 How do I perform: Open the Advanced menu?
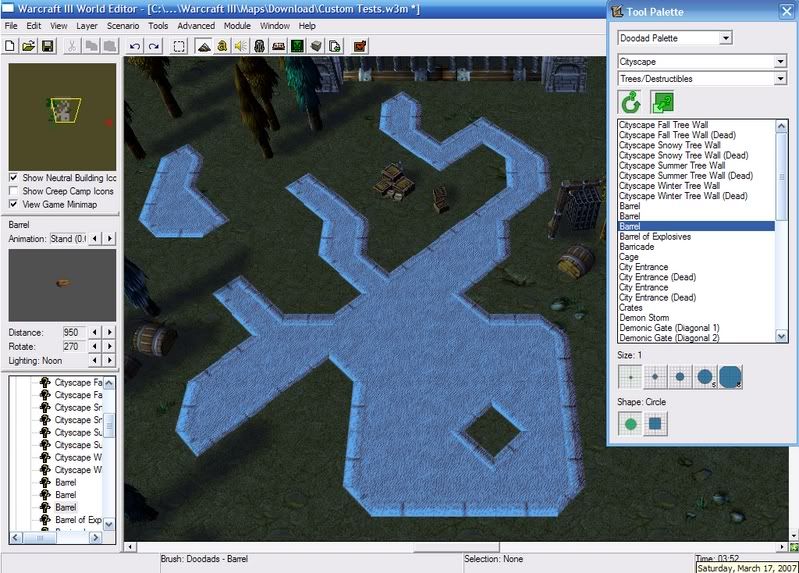196,26
